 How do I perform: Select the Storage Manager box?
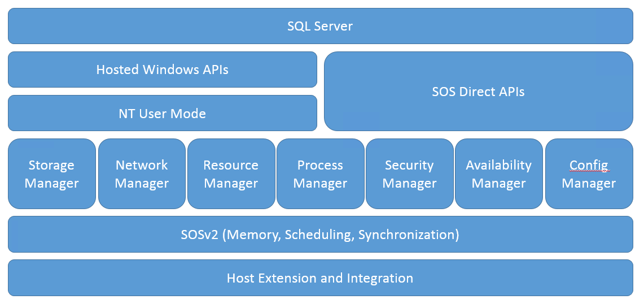click(x=51, y=174)
